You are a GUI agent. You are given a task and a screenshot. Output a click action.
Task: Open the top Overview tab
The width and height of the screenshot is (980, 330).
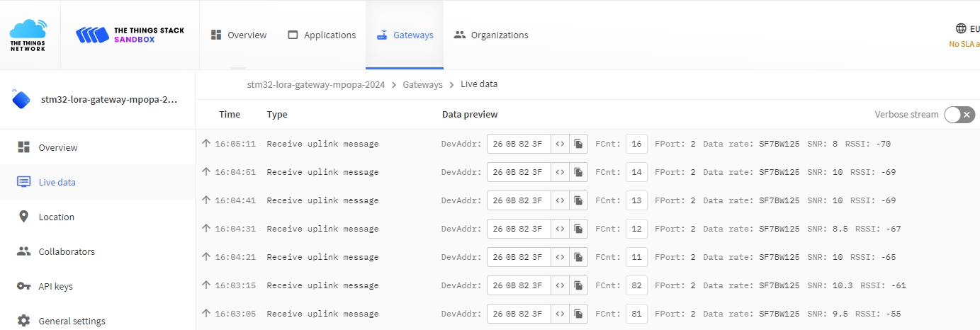239,35
